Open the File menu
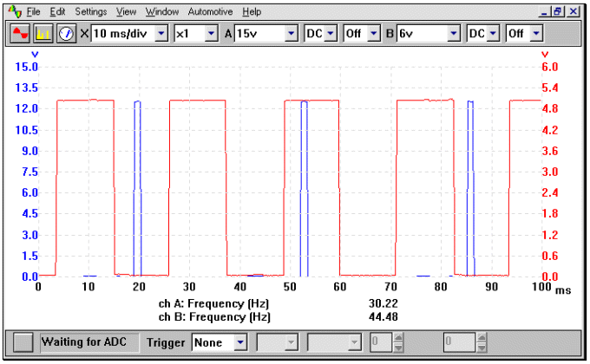The height and width of the screenshot is (364, 590). [33, 12]
